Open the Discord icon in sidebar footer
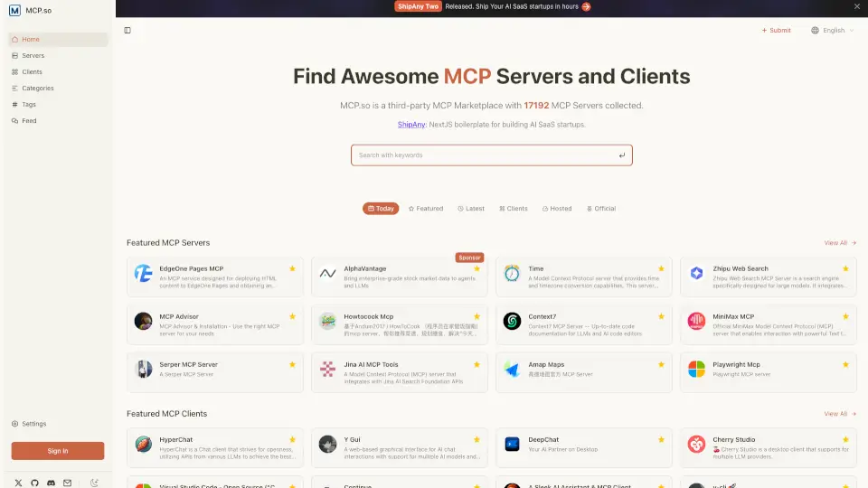868x488 pixels. 51,483
